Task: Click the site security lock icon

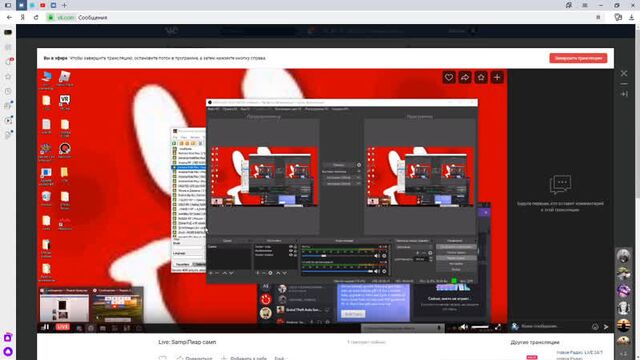Action: [x=51, y=18]
